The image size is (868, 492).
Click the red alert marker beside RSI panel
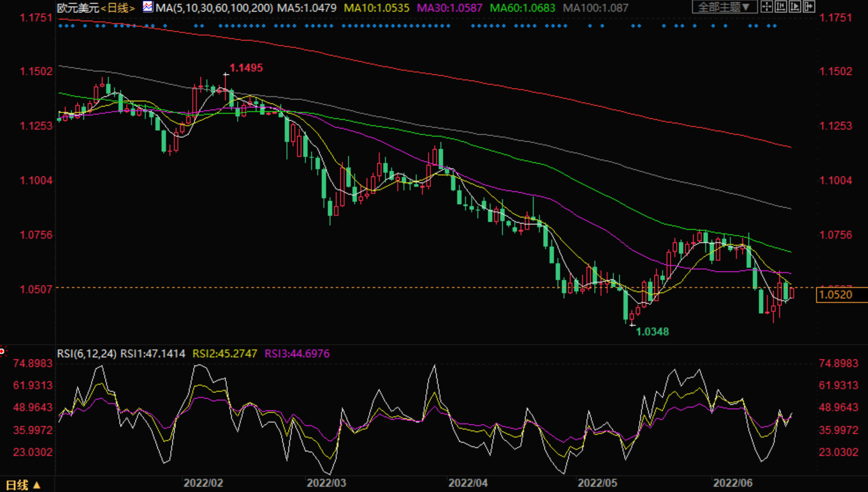(x=2, y=351)
